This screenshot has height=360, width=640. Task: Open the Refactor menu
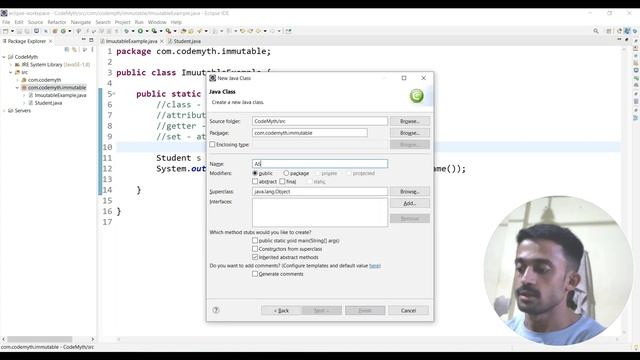(57, 22)
